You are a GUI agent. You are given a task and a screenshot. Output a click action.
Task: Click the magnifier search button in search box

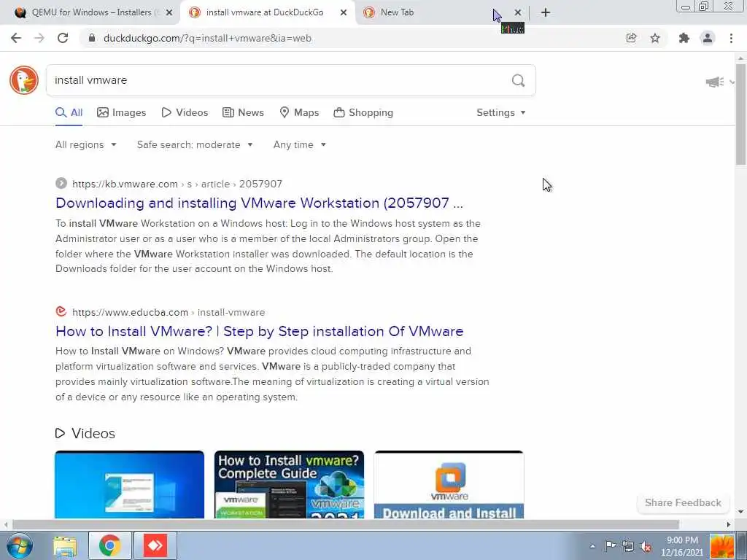[x=519, y=80]
